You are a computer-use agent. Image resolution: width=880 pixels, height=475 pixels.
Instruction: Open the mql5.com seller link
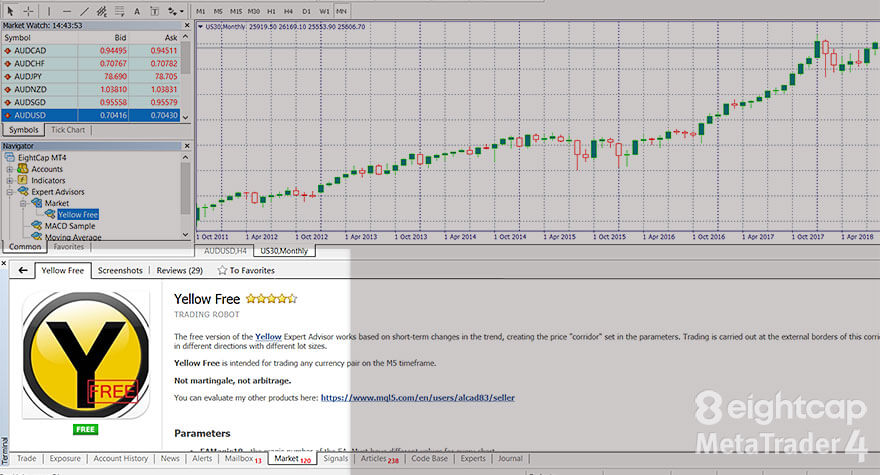(418, 398)
